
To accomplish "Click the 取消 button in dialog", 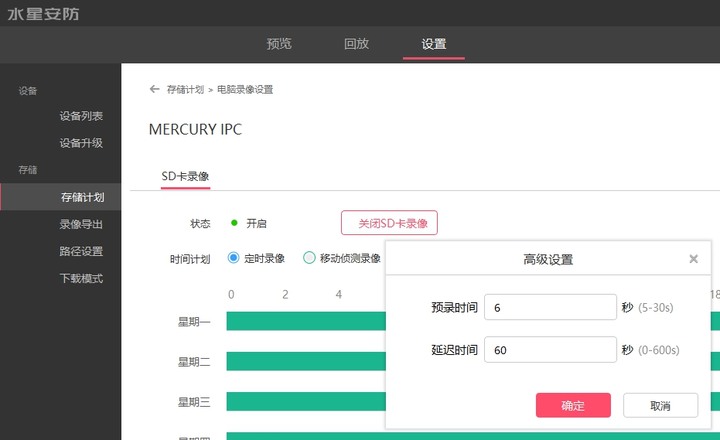I will coord(660,405).
